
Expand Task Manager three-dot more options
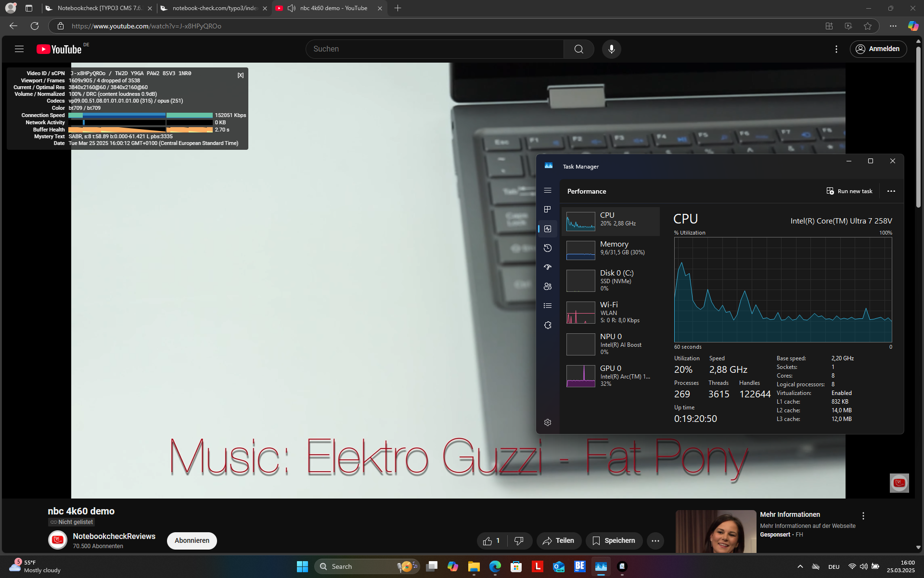(891, 191)
